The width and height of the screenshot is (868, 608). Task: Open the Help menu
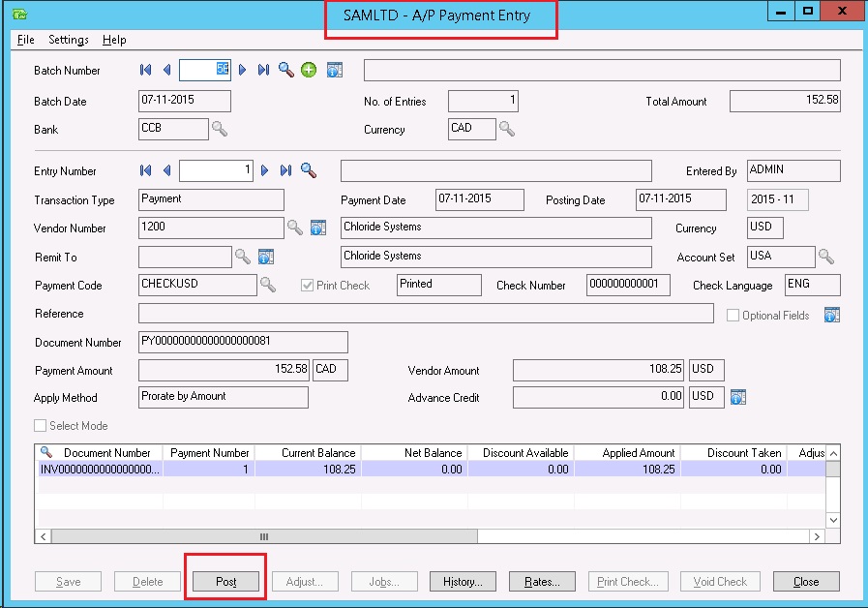pyautogui.click(x=114, y=40)
